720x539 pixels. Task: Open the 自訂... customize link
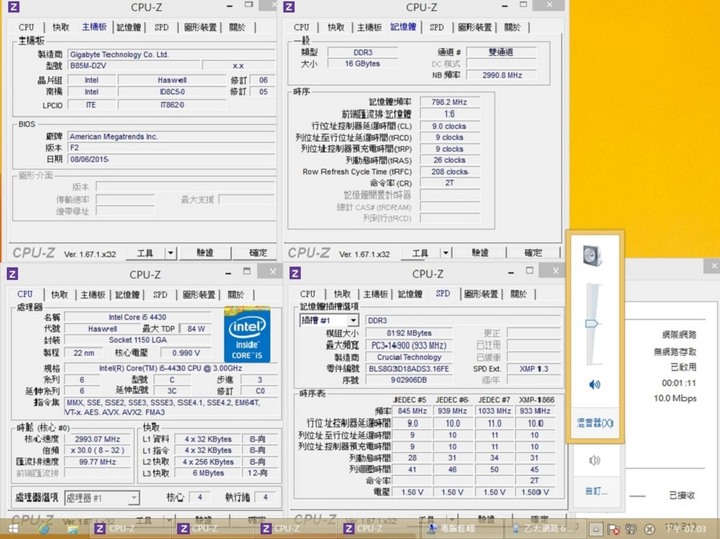point(596,491)
